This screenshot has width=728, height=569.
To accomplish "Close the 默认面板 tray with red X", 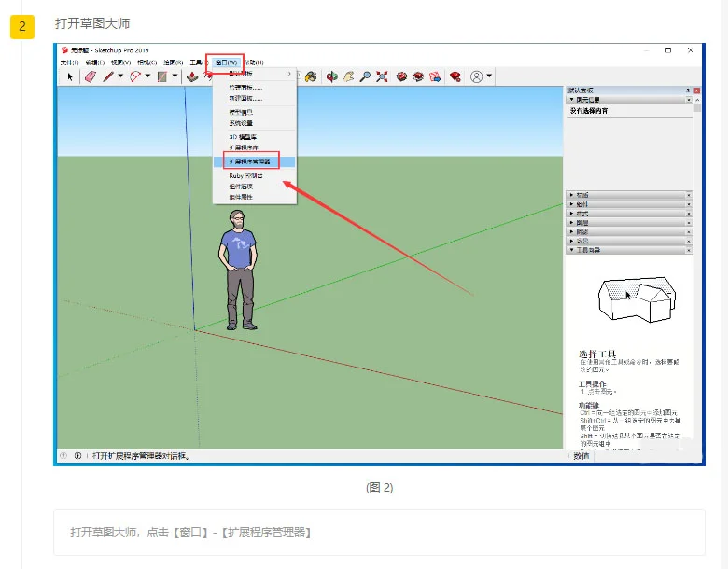I will click(697, 90).
